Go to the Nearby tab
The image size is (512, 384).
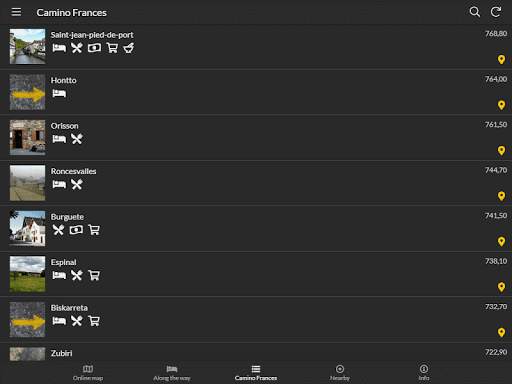coord(340,373)
